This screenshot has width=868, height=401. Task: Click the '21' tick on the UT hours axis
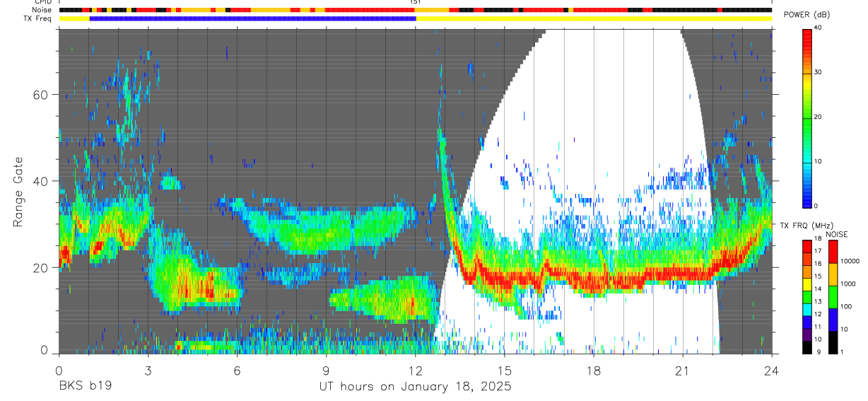coord(682,371)
